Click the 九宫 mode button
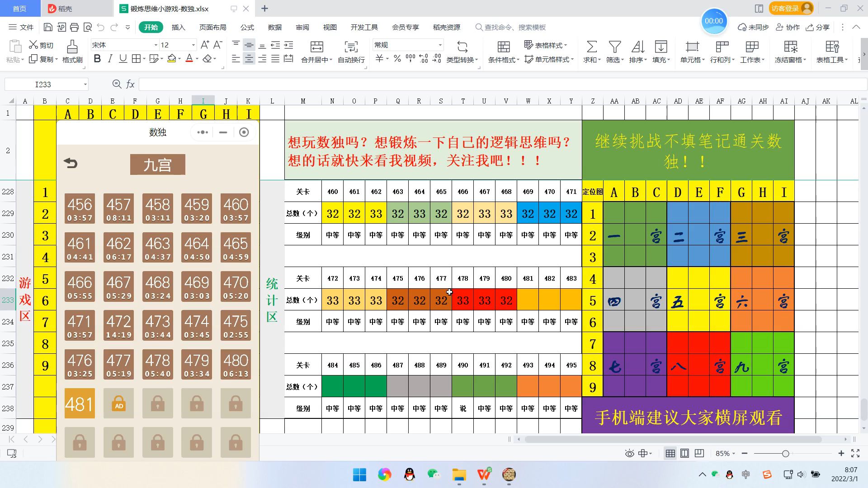The height and width of the screenshot is (488, 868). point(157,164)
